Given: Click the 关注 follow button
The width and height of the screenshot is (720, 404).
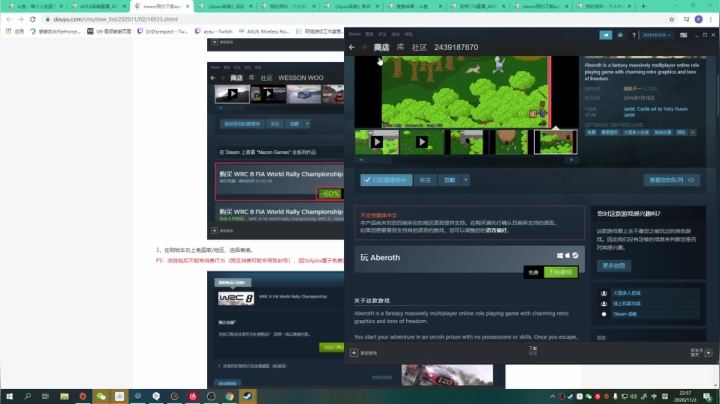Looking at the screenshot, I should [425, 180].
